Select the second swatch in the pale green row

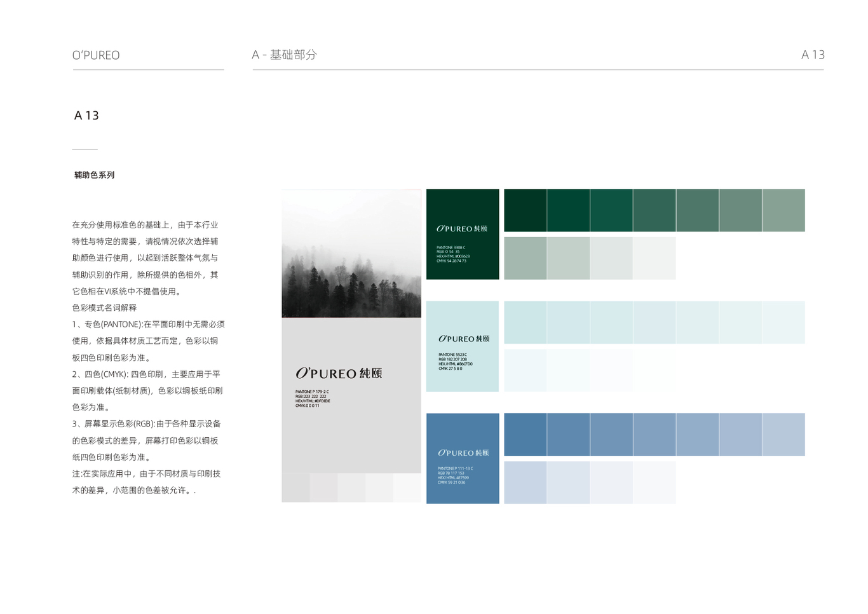tap(569, 258)
